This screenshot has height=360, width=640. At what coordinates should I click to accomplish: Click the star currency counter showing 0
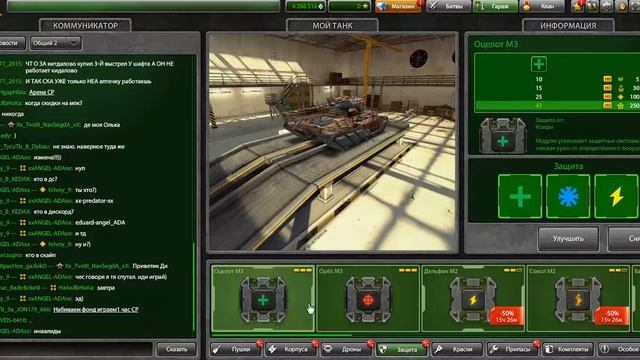pos(350,6)
